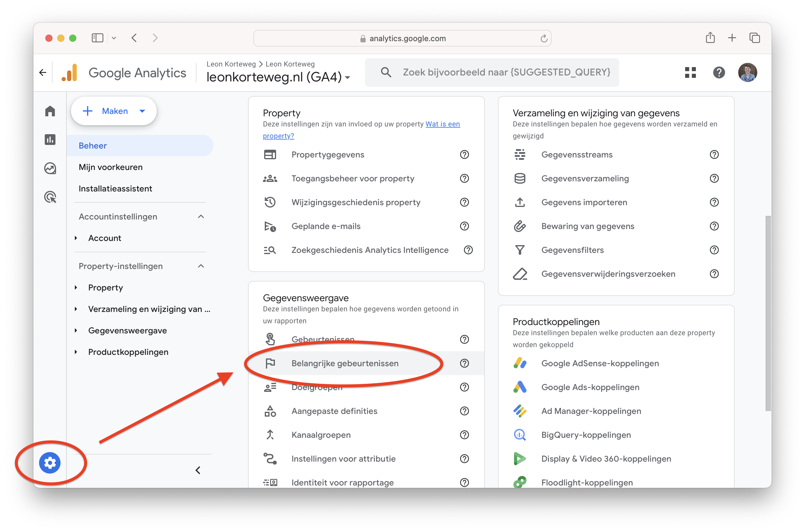Reload the page in Safari
The height and width of the screenshot is (532, 805).
544,38
